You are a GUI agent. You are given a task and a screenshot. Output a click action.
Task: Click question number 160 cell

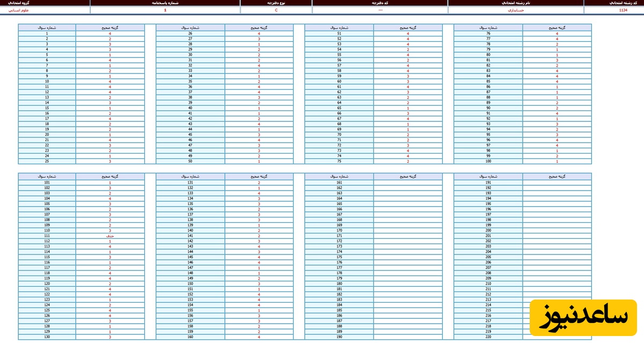click(190, 337)
